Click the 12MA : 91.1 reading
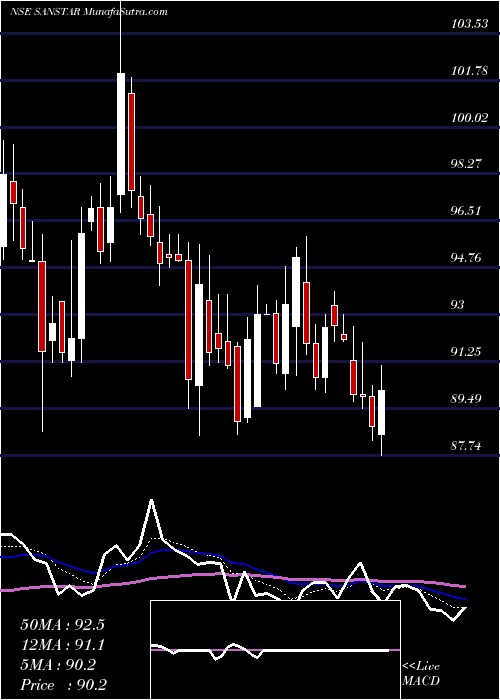Screen dimensions: 500x700 pos(62,645)
